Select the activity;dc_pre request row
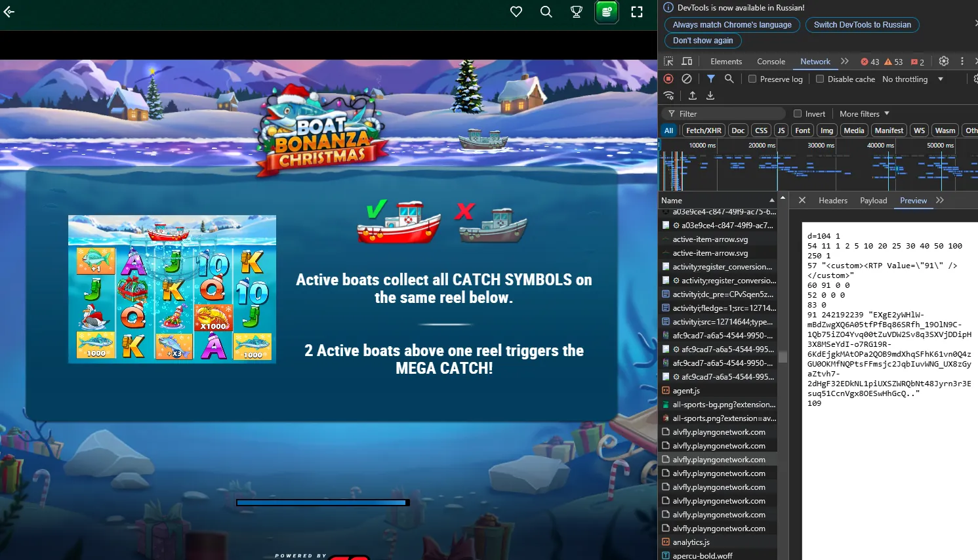978x560 pixels. click(x=718, y=294)
